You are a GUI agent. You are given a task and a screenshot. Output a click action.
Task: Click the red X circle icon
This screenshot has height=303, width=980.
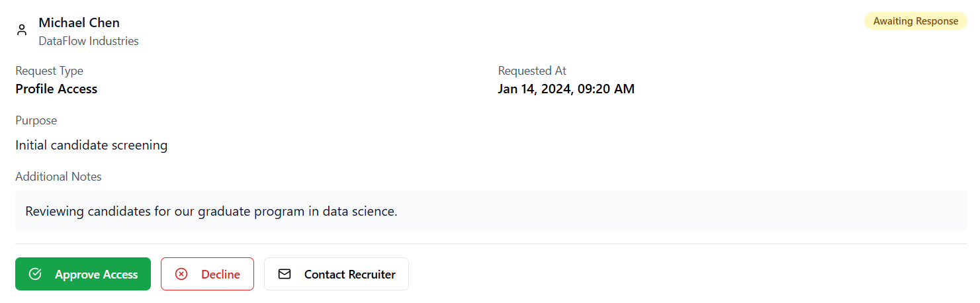181,274
